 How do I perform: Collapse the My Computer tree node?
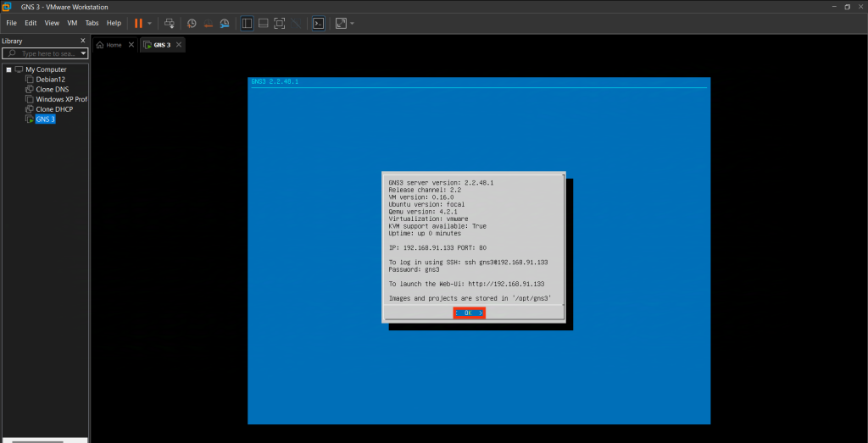pos(8,69)
